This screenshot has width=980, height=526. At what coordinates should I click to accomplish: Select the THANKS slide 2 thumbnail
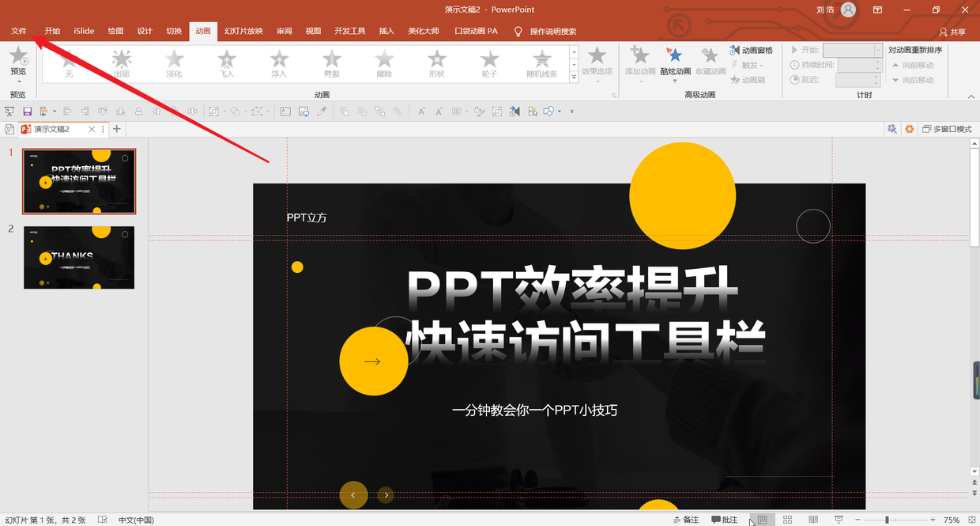(79, 258)
